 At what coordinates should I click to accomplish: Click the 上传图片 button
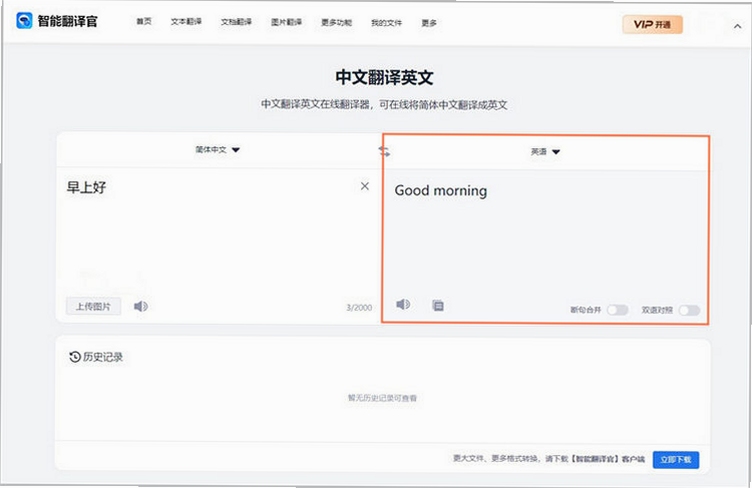point(93,306)
